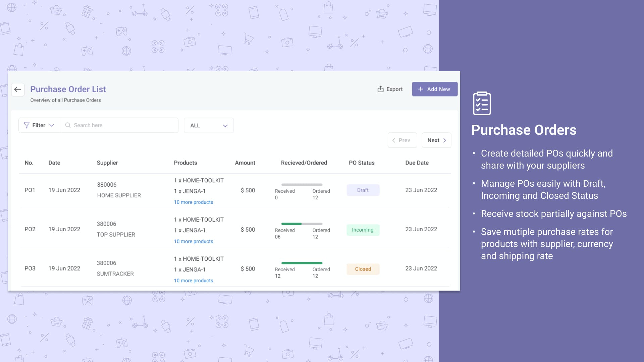
Task: Click the Closed status badge
Action: coord(363,269)
